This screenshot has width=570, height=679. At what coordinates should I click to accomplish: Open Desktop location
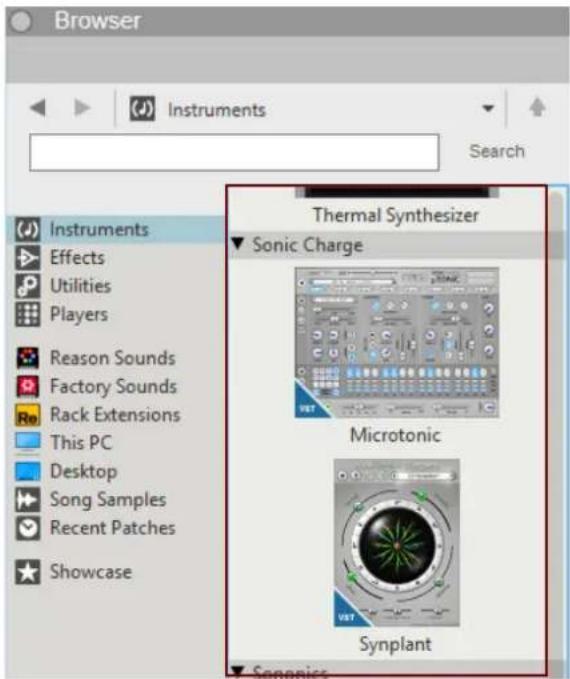pyautogui.click(x=84, y=471)
